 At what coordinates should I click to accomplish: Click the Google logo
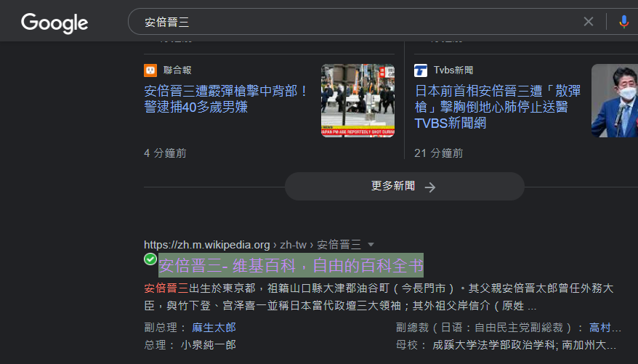coord(54,23)
